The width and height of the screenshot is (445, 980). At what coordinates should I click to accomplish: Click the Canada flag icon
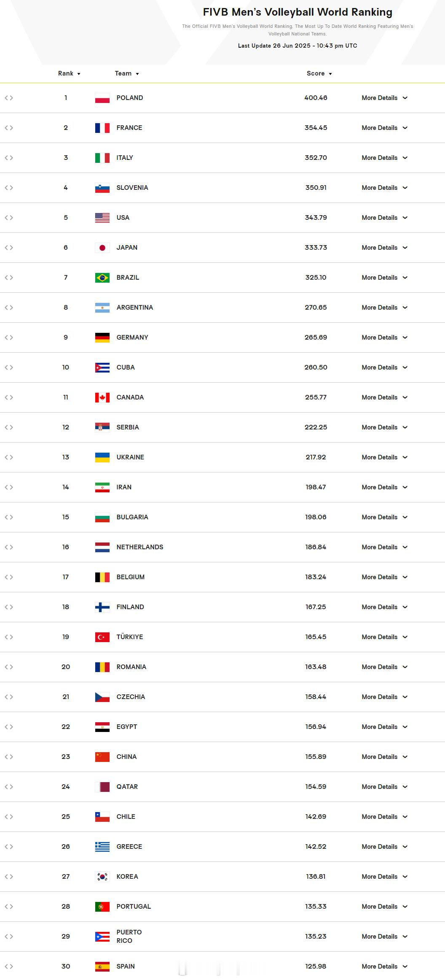coord(102,397)
